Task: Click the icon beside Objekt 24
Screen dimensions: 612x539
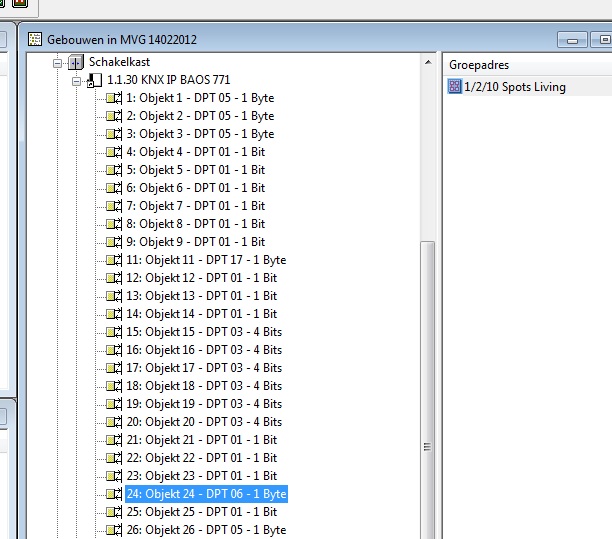Action: (x=114, y=494)
